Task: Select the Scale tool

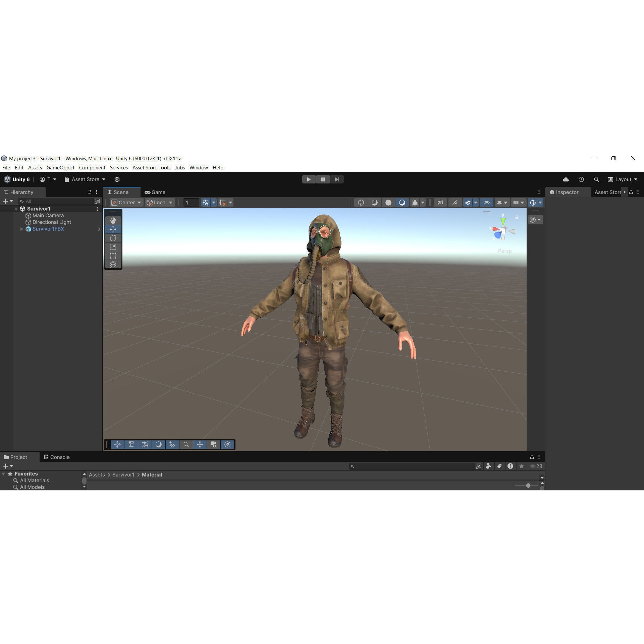Action: click(113, 247)
